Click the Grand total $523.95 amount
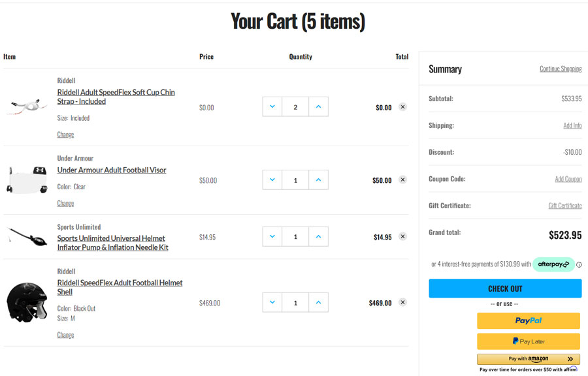This screenshot has width=588, height=376. pos(565,235)
